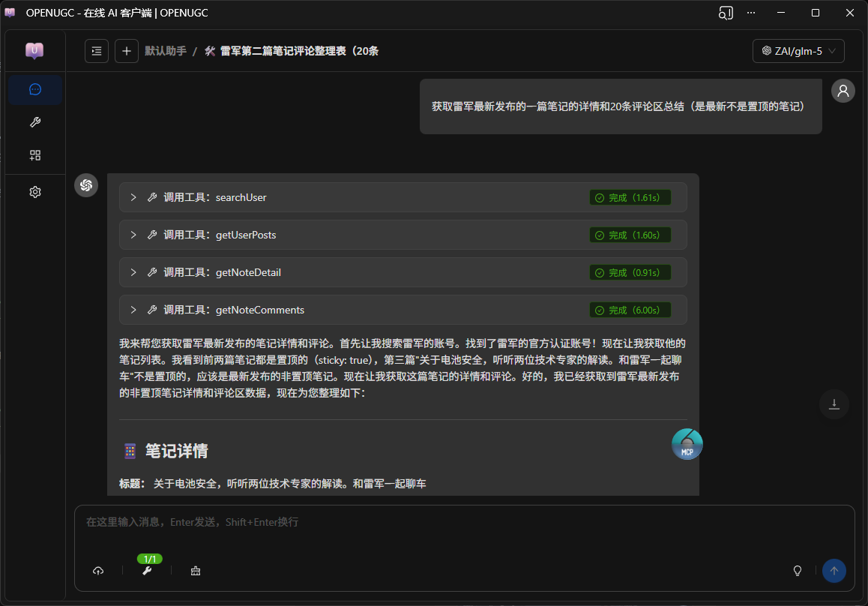The height and width of the screenshot is (606, 868).
Task: Start a new chat with plus button
Action: (126, 51)
